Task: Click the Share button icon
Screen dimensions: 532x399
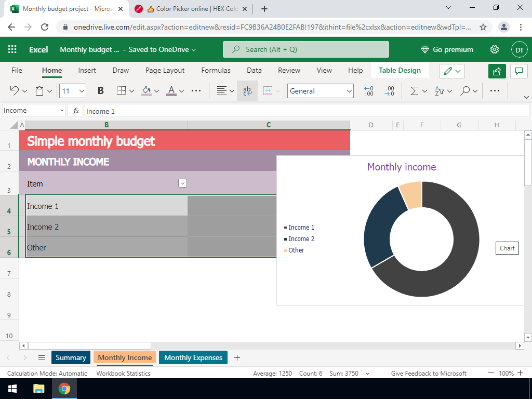Action: click(497, 71)
